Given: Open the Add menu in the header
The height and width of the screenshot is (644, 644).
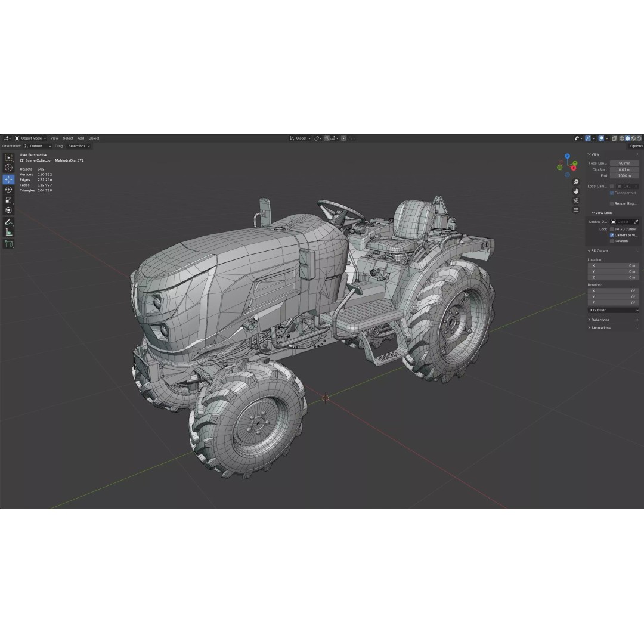Looking at the screenshot, I should (80, 138).
